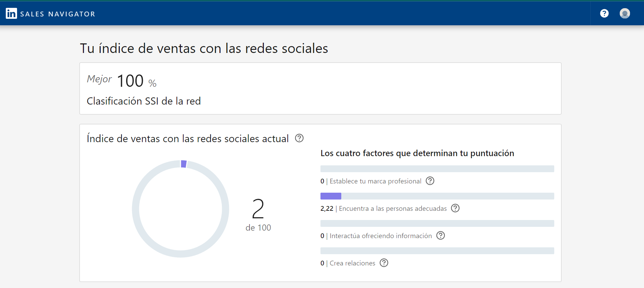
Task: Click the Establece tu marca profesional label
Action: pos(375,181)
